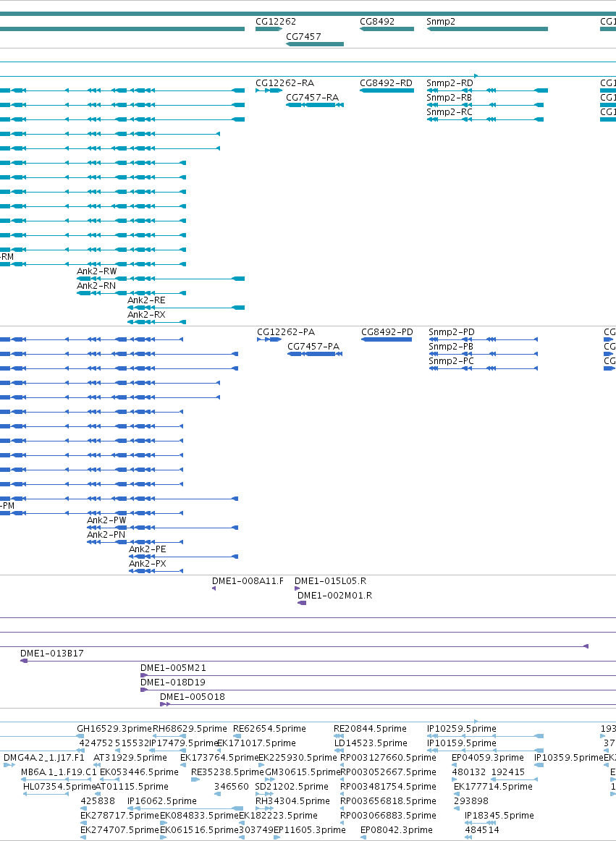Image resolution: width=616 pixels, height=841 pixels.
Task: Click BAC end DME1-015L05.R
Action: pos(331,581)
